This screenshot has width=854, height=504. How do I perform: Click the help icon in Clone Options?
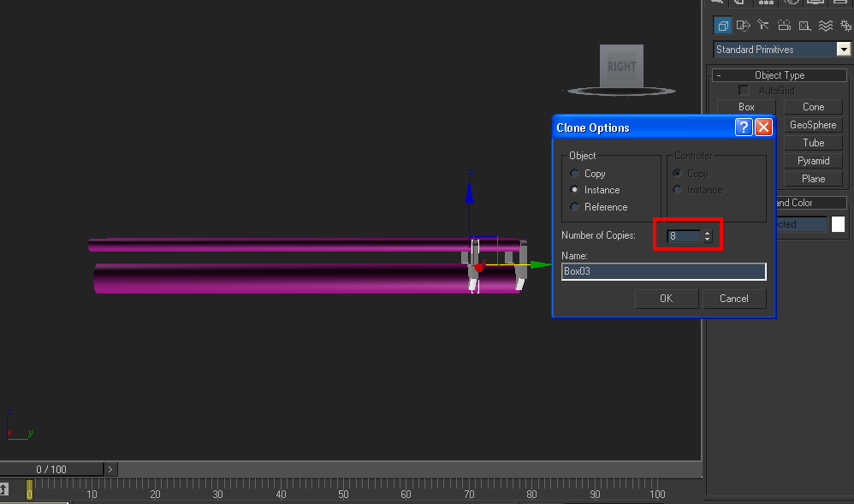tap(744, 127)
